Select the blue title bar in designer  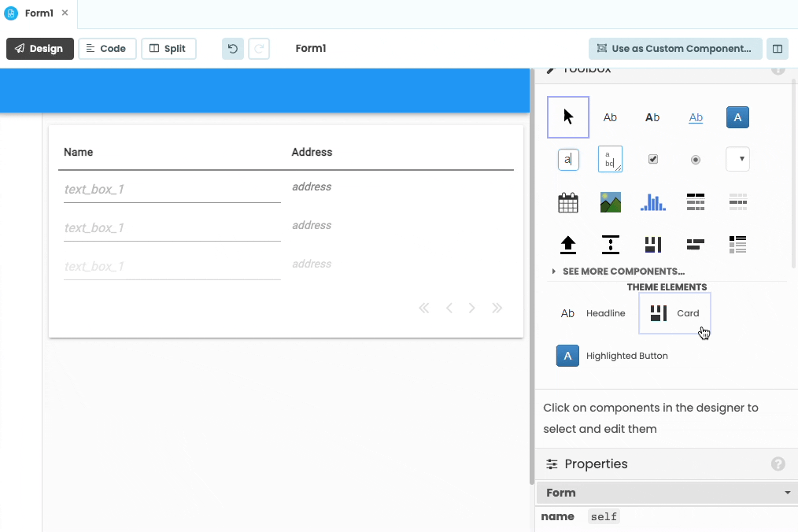[264, 91]
